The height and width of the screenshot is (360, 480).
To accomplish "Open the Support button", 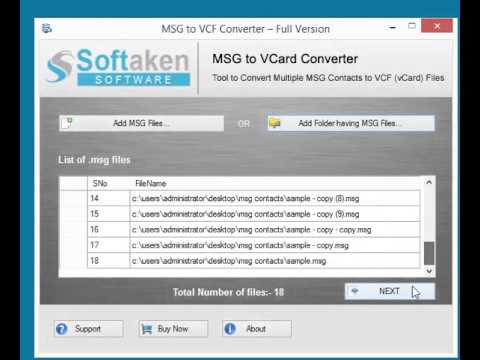I will tap(88, 329).
